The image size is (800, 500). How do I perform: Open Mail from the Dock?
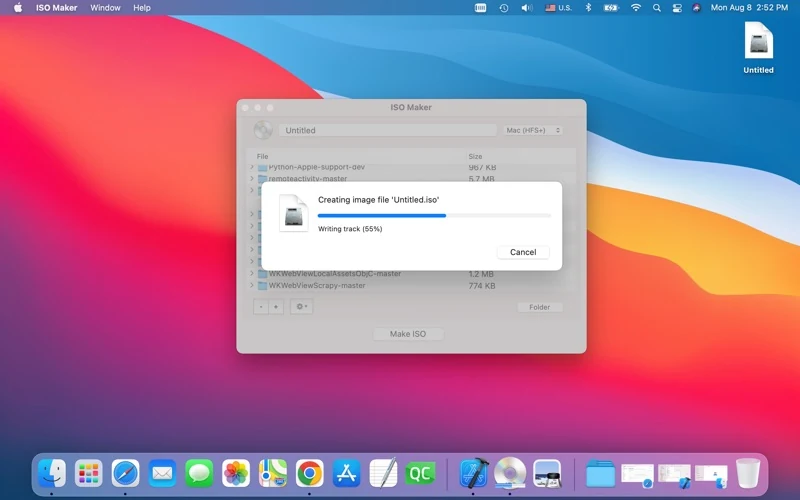162,473
